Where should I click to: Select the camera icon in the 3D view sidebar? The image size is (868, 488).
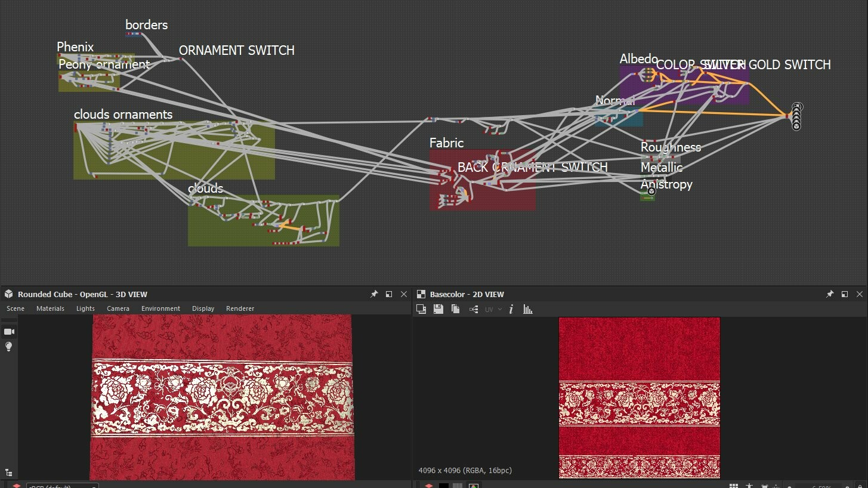click(8, 332)
